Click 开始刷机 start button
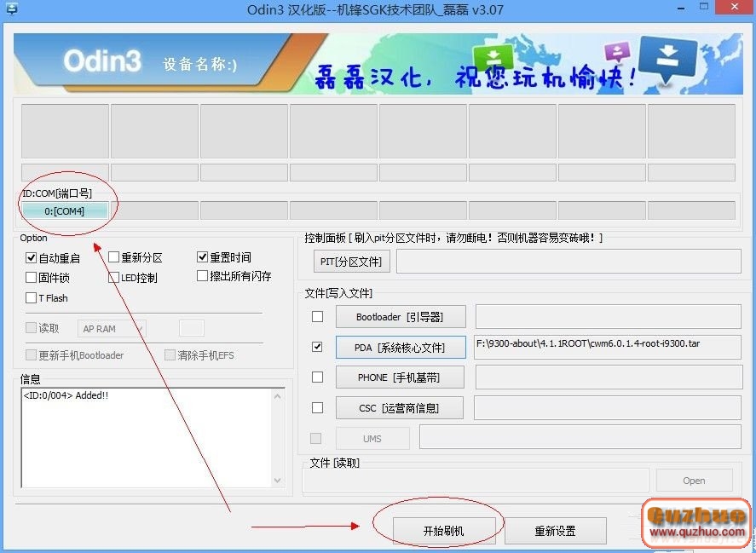 (x=444, y=531)
